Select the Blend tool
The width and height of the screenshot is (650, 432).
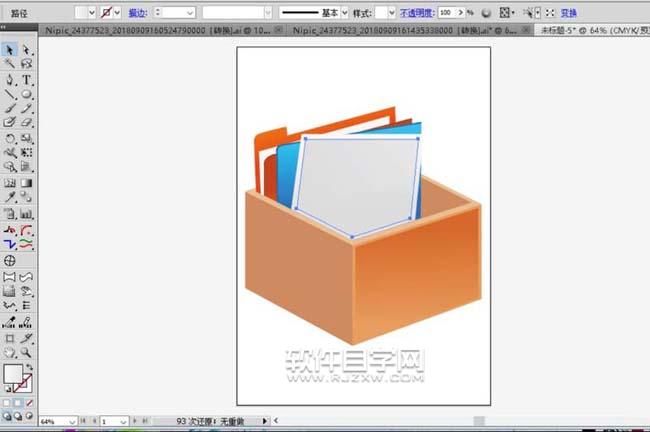click(27, 197)
